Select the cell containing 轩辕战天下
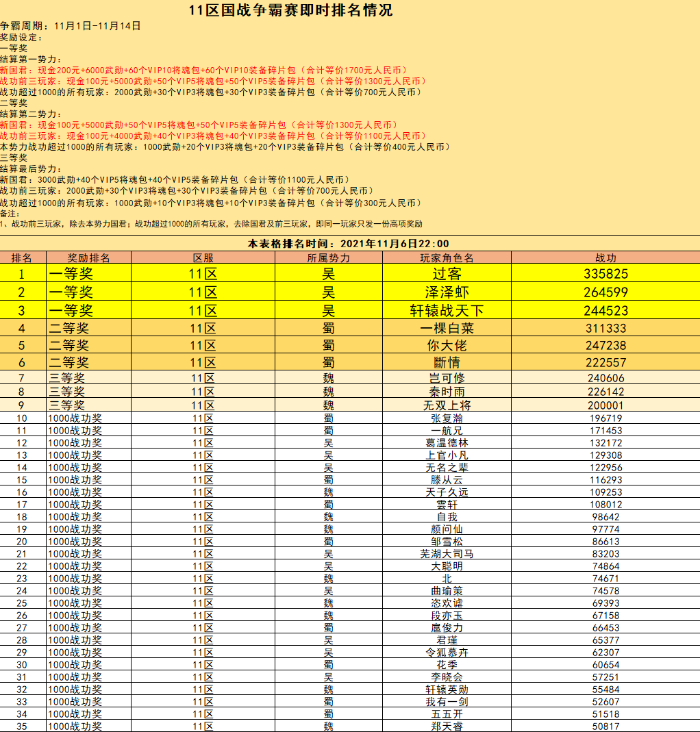Image resolution: width=700 pixels, height=732 pixels. (x=447, y=311)
